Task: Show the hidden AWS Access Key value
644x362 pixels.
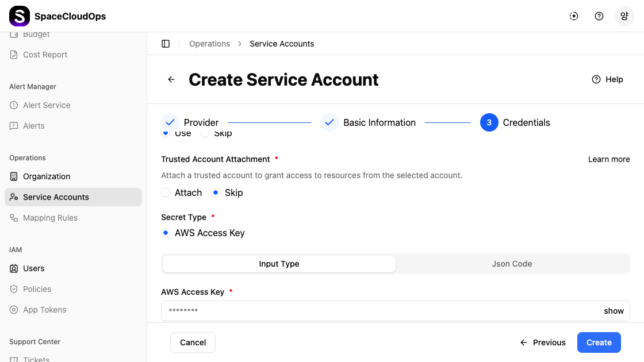Action: pyautogui.click(x=614, y=311)
